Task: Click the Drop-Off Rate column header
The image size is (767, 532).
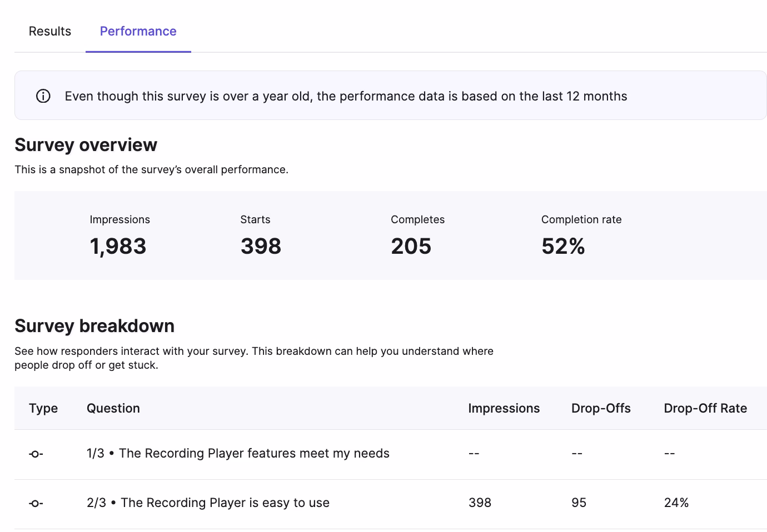Action: pos(705,408)
